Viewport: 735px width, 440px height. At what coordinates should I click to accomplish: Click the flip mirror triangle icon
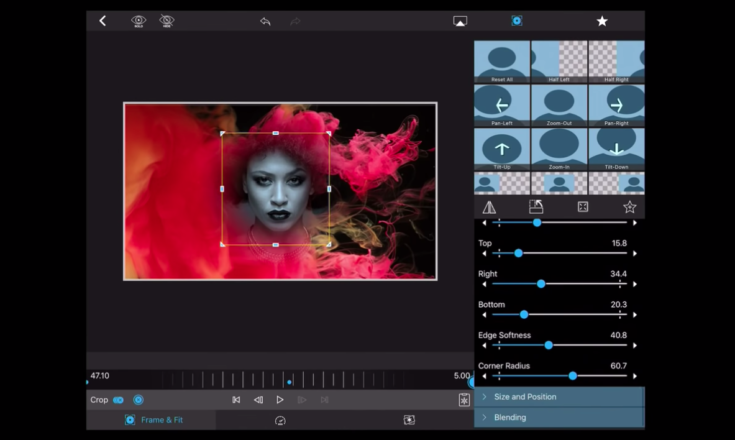[x=489, y=207]
